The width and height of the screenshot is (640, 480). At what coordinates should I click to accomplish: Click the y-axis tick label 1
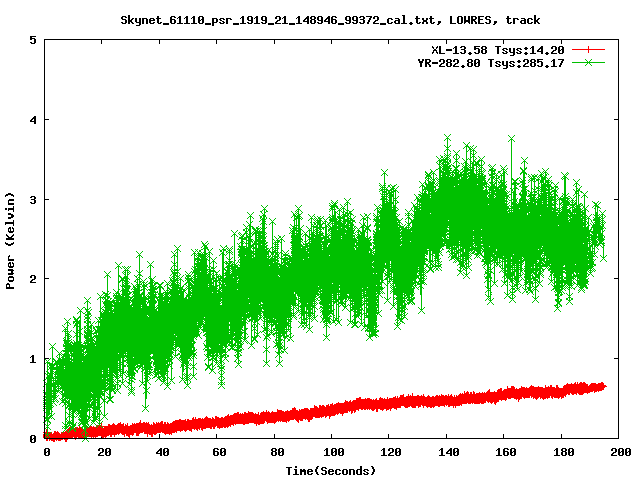click(34, 359)
